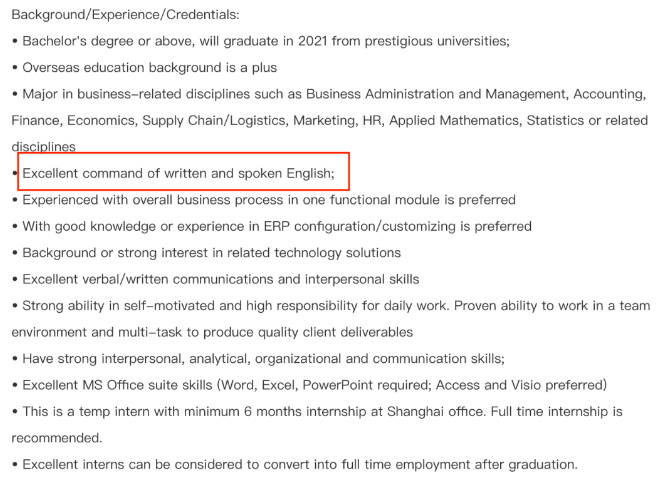Select the Overseas education background line

tap(144, 67)
